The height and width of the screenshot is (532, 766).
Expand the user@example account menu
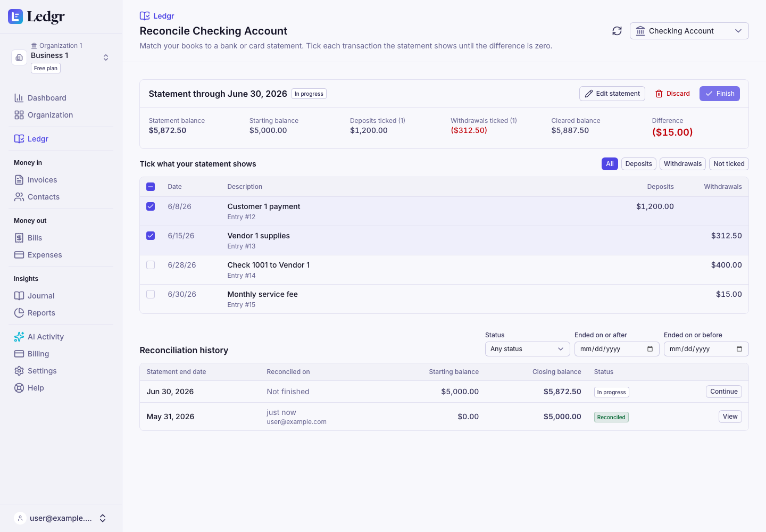(x=61, y=518)
